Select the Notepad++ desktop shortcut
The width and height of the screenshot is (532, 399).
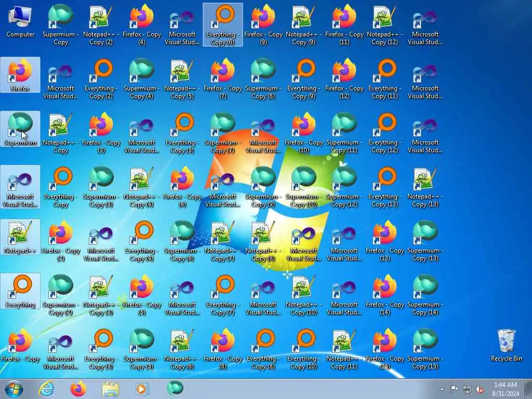point(20,237)
